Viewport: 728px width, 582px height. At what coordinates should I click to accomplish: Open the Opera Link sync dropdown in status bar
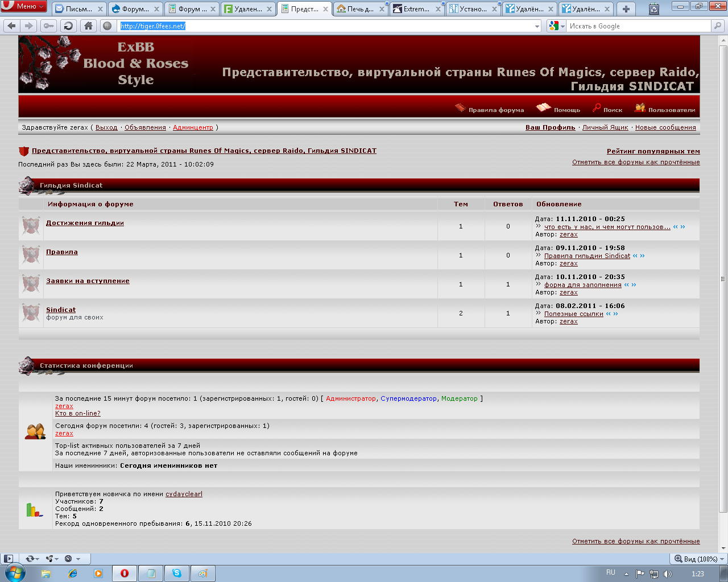[33, 559]
